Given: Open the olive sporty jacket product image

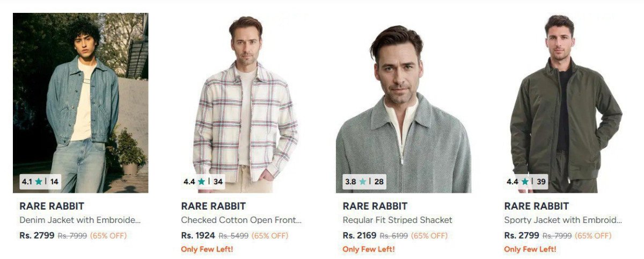Looking at the screenshot, I should 565,103.
